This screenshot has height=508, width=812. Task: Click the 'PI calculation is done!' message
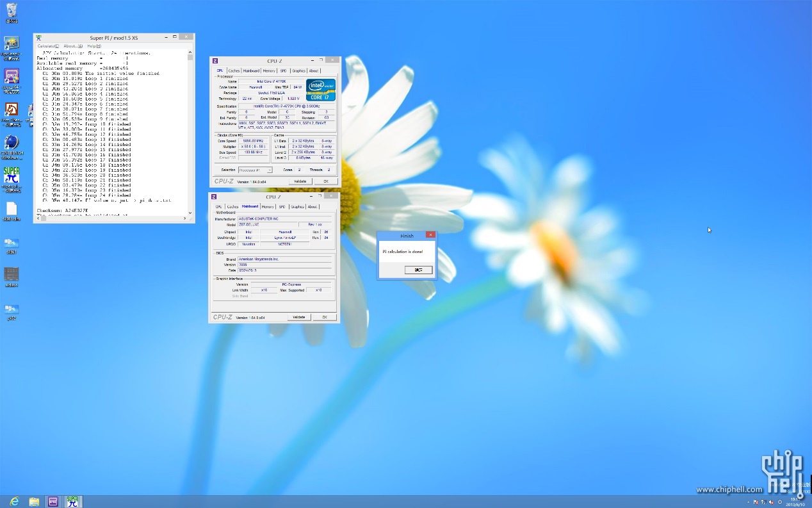403,252
